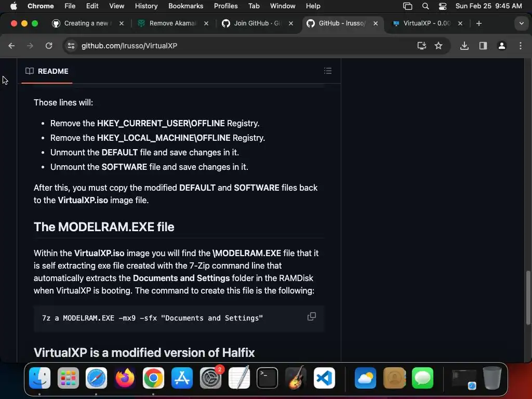Copy the 7z command code block
The width and height of the screenshot is (532, 399).
312,316
